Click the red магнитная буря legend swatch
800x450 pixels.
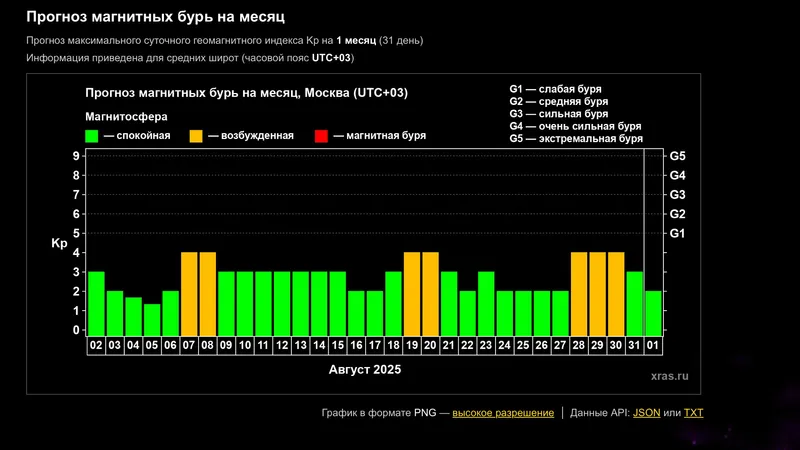(x=320, y=136)
